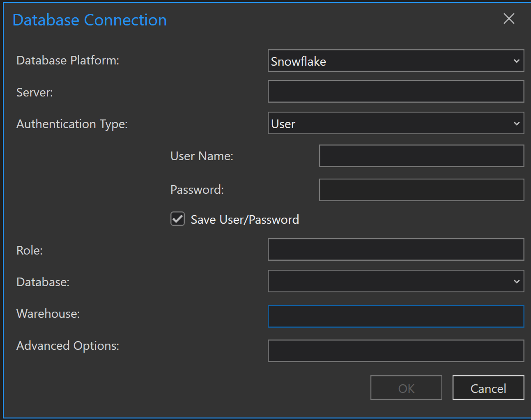The image size is (531, 420).
Task: Focus the Password input field
Action: [x=421, y=190]
